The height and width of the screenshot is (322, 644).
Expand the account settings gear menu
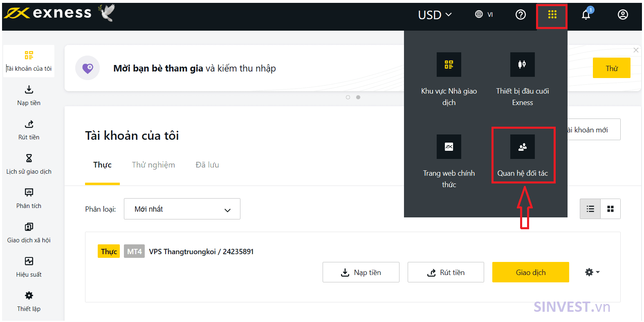point(592,272)
